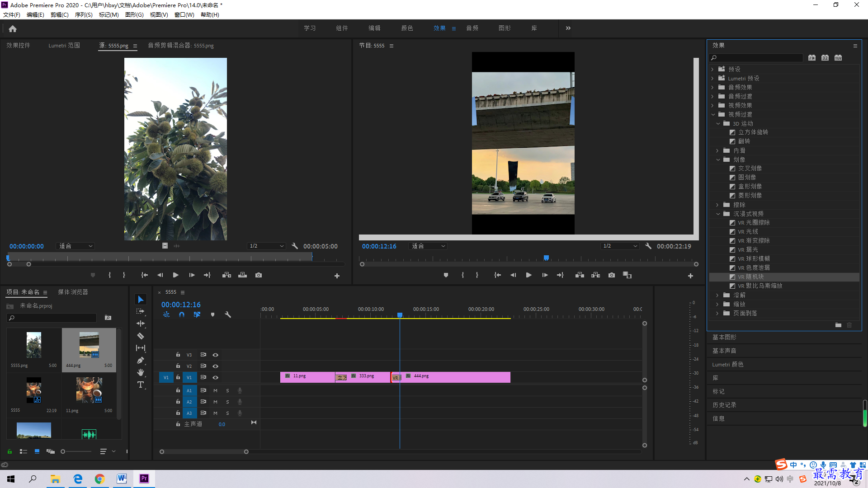Click Lift button in Program monitor

[580, 275]
